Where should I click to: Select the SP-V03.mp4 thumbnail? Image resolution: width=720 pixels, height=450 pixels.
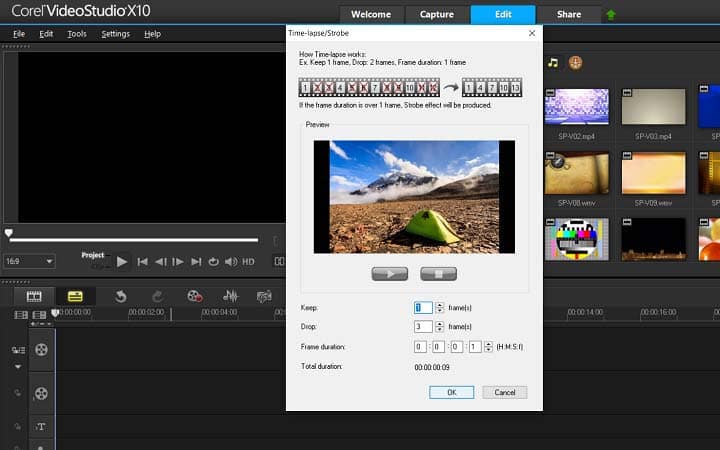point(654,108)
